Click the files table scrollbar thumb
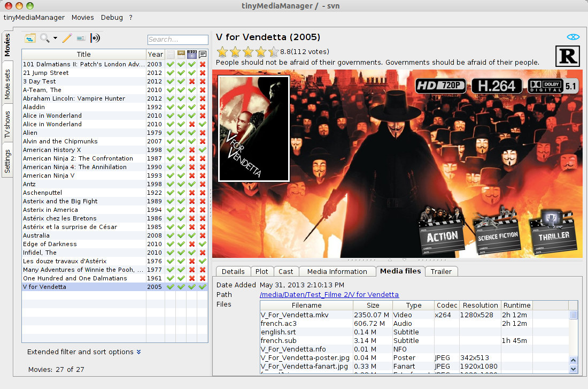588x389 pixels. [574, 315]
